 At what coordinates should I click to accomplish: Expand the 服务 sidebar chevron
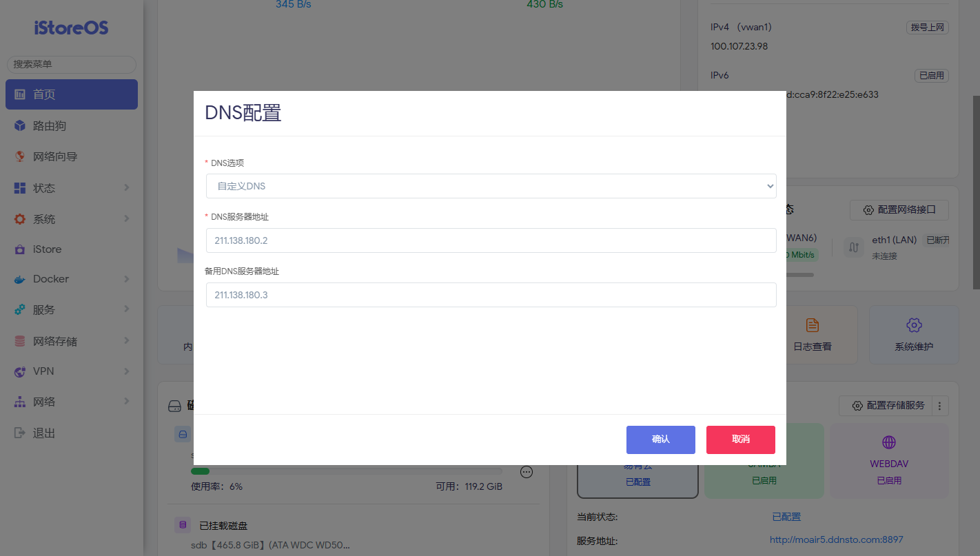[x=127, y=309]
